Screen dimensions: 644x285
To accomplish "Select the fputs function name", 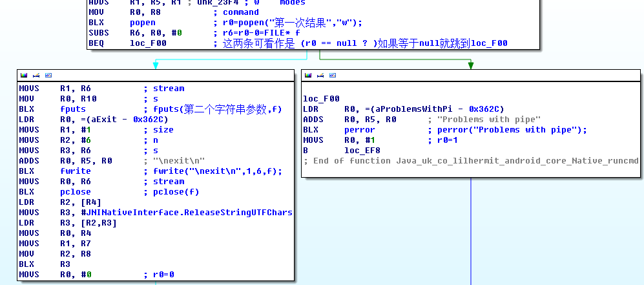I will click(x=73, y=109).
